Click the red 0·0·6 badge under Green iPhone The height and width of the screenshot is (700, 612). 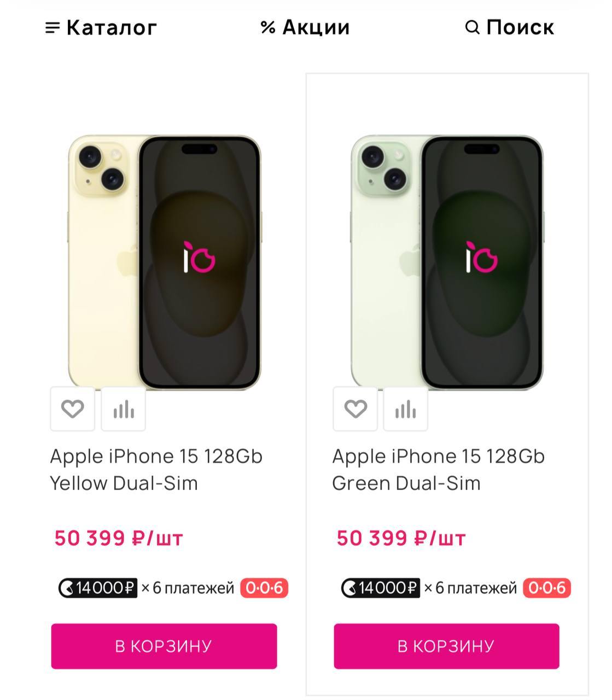pyautogui.click(x=547, y=588)
